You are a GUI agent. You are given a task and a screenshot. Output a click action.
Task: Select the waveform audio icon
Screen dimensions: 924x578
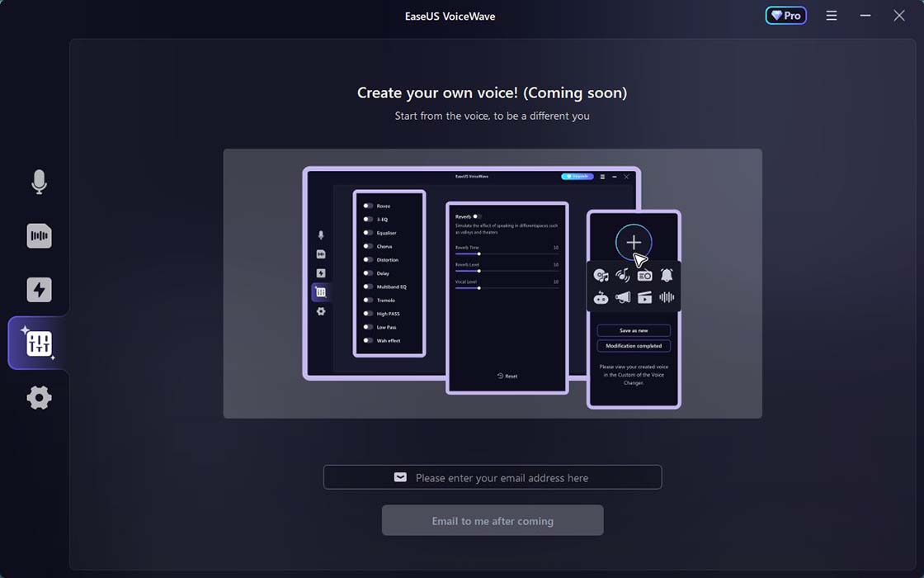pyautogui.click(x=666, y=298)
